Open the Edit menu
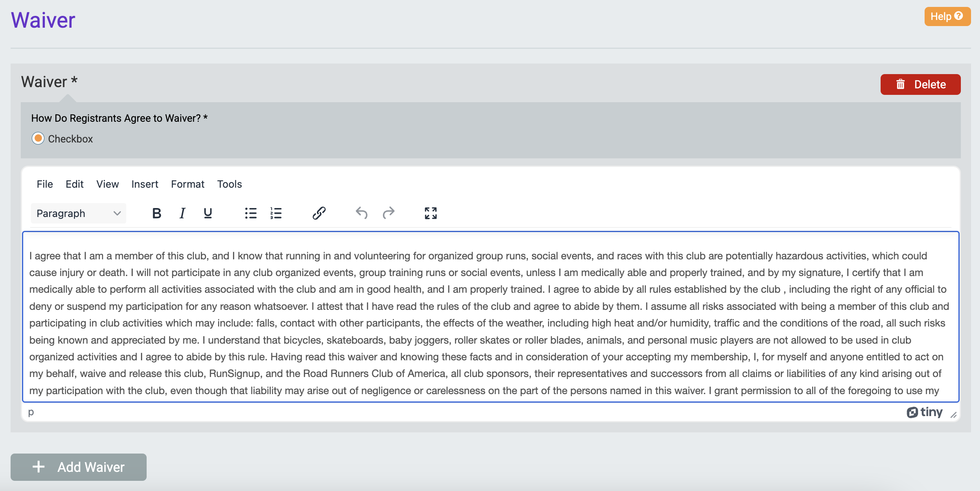 click(75, 184)
